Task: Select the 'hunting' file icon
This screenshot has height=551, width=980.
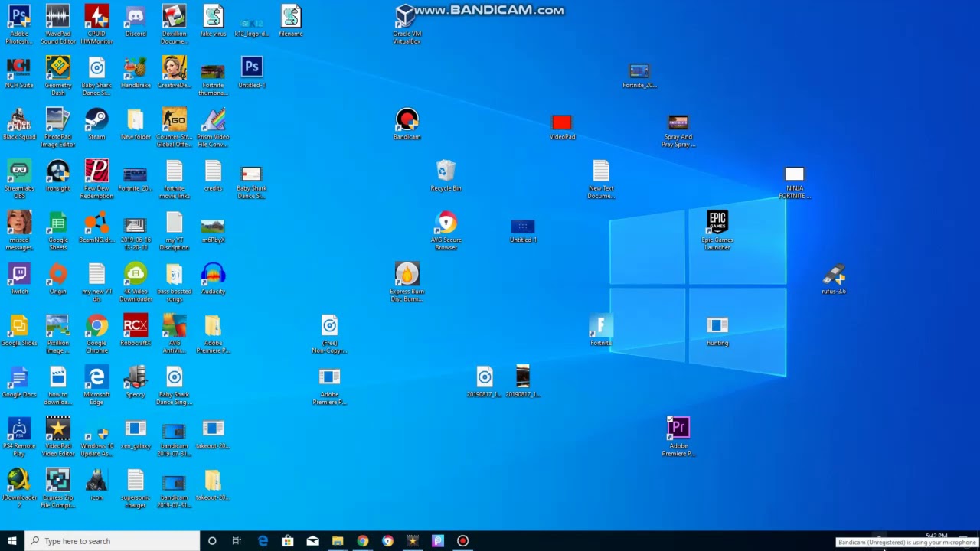Action: tap(717, 333)
